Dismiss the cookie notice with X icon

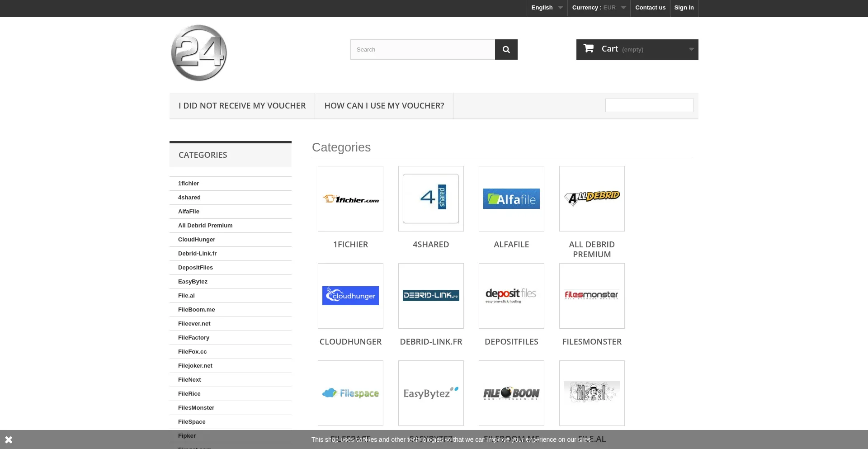(9, 440)
